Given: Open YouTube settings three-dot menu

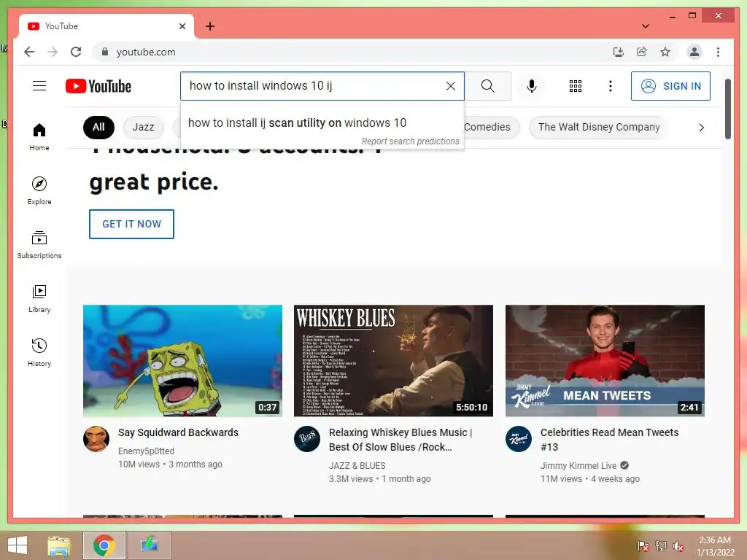Looking at the screenshot, I should 611,86.
